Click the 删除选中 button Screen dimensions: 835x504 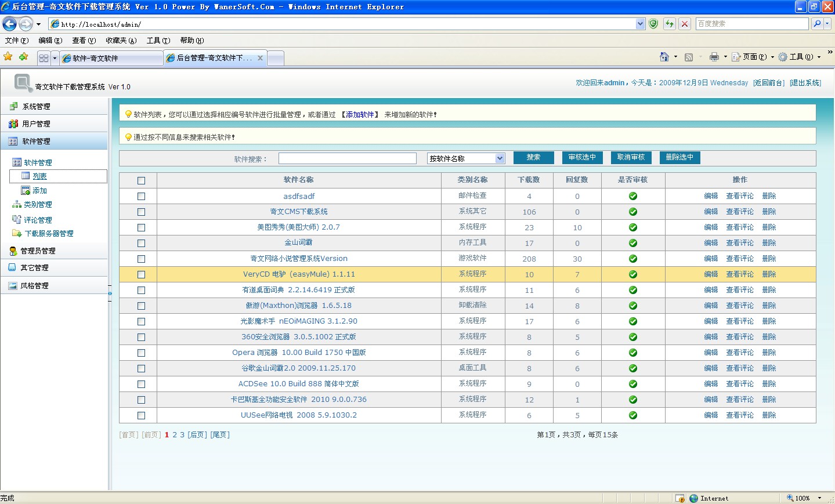coord(679,157)
